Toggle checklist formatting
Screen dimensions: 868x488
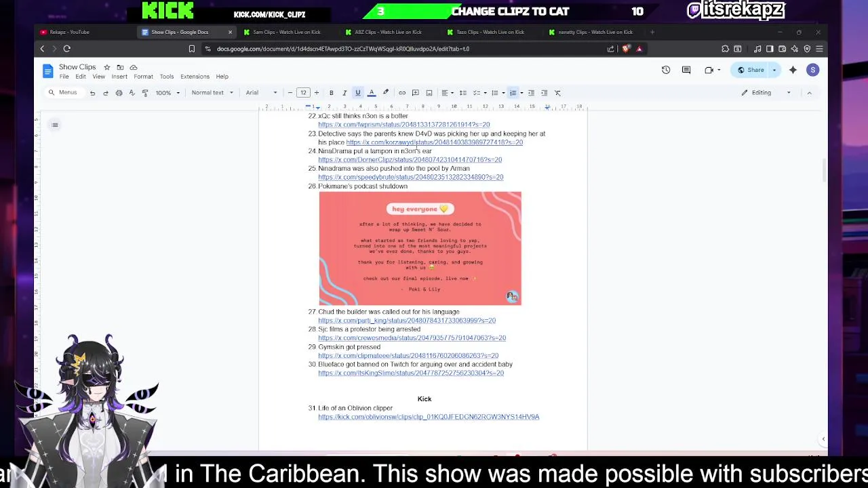coord(476,93)
